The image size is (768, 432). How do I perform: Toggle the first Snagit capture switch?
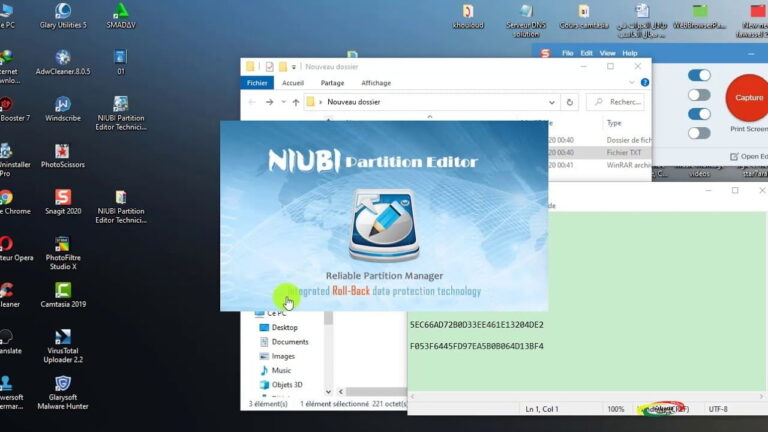[699, 75]
